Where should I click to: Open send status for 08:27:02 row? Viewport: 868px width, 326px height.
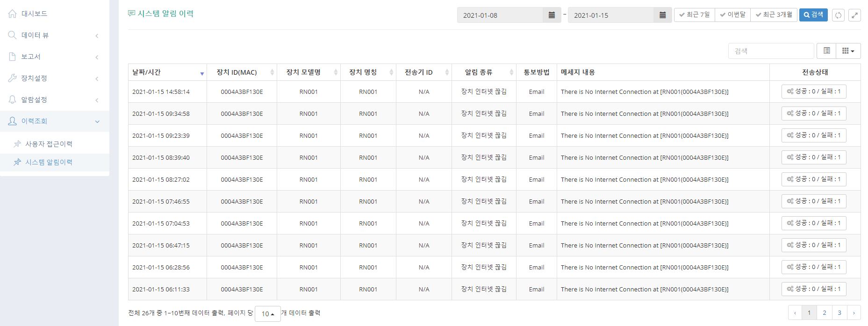point(814,179)
